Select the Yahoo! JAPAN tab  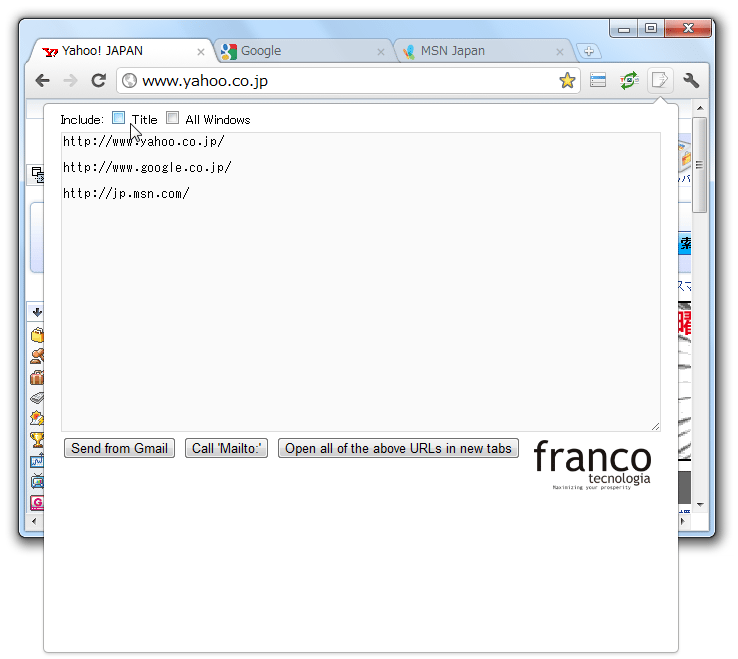120,51
